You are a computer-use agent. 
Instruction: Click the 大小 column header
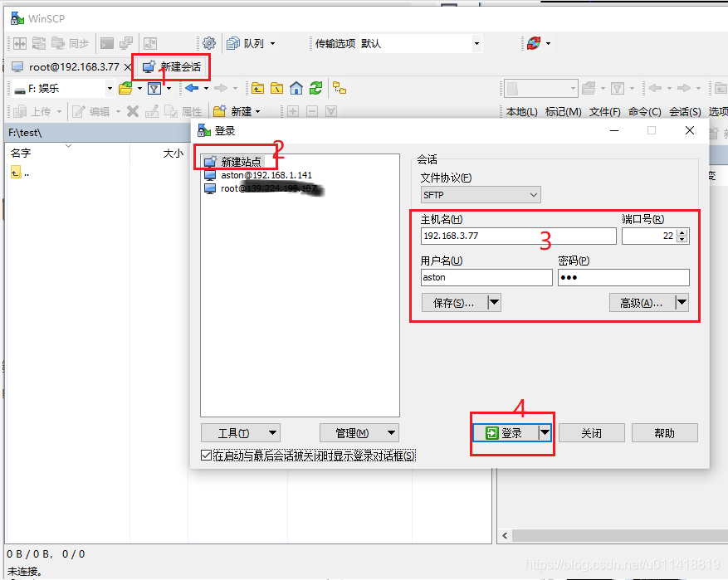(173, 154)
